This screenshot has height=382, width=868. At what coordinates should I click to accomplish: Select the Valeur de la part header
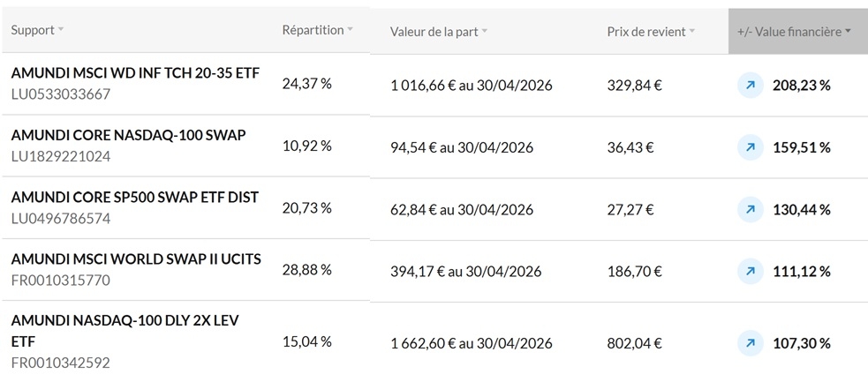(434, 32)
